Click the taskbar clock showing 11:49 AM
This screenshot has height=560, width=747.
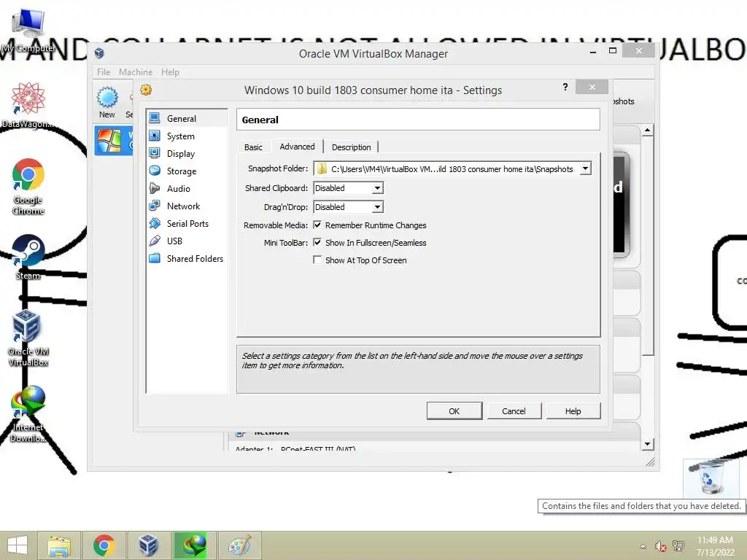click(x=715, y=540)
